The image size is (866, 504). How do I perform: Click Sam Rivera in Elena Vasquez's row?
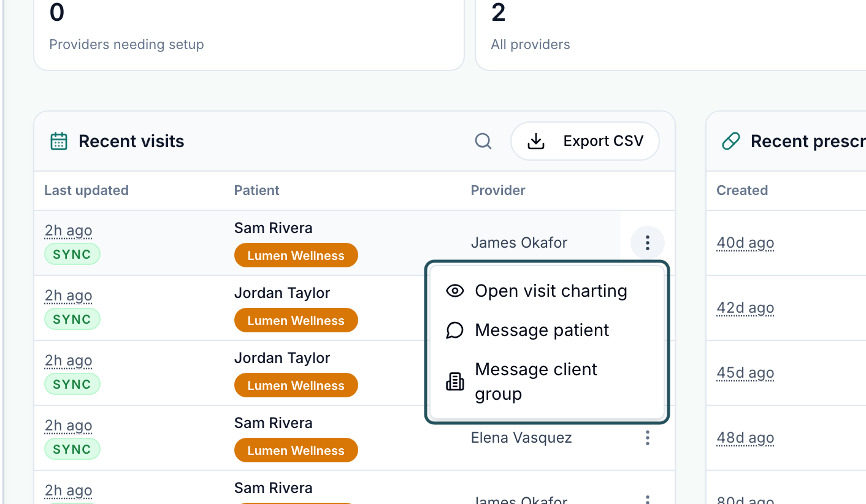pos(273,423)
